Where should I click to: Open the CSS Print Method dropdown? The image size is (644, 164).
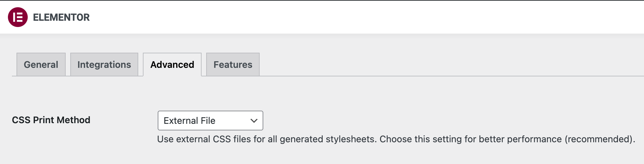click(210, 121)
